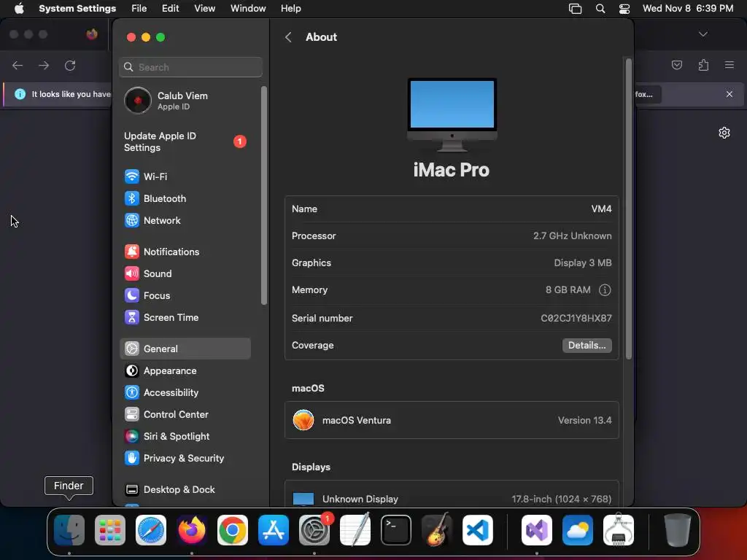Click System Settings icon in Dock
The width and height of the screenshot is (747, 560).
coord(314,530)
